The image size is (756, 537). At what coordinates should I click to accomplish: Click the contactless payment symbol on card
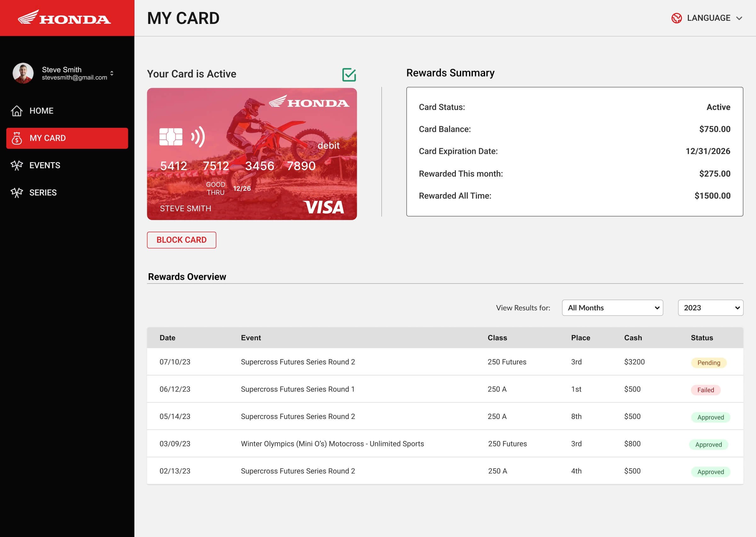pyautogui.click(x=198, y=137)
